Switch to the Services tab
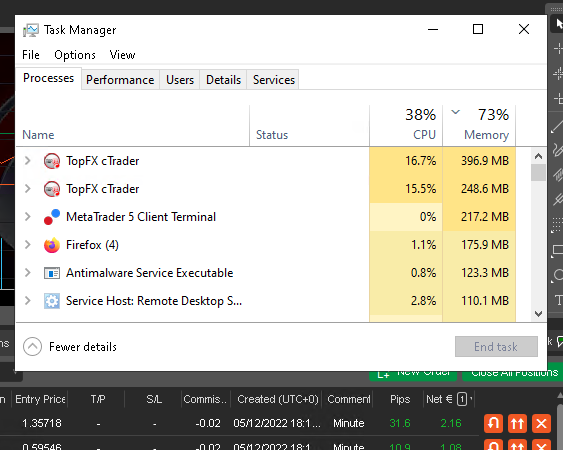563x450 pixels. [x=274, y=80]
